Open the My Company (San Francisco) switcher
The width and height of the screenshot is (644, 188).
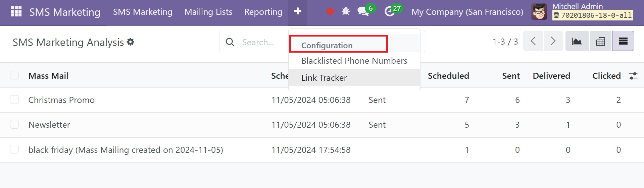coord(467,12)
